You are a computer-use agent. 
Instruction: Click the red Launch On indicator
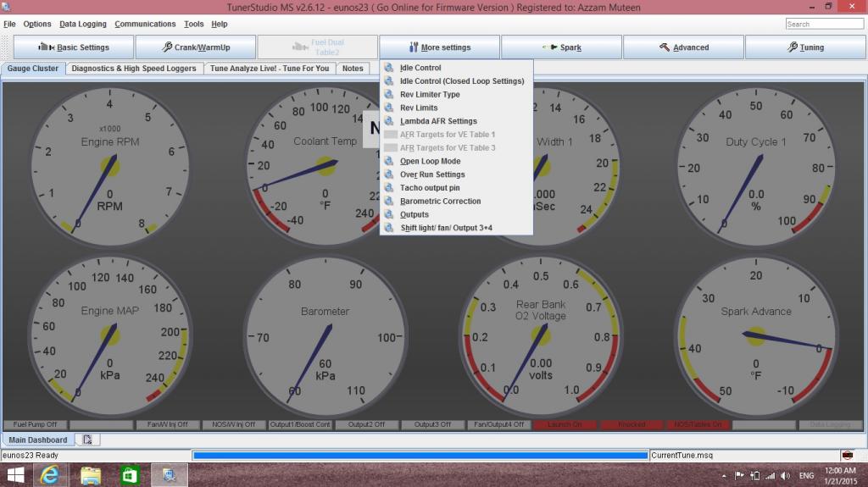[565, 424]
